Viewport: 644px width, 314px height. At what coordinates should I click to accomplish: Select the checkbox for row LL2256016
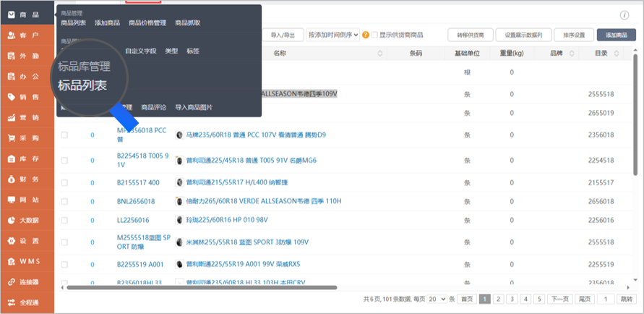(64, 220)
